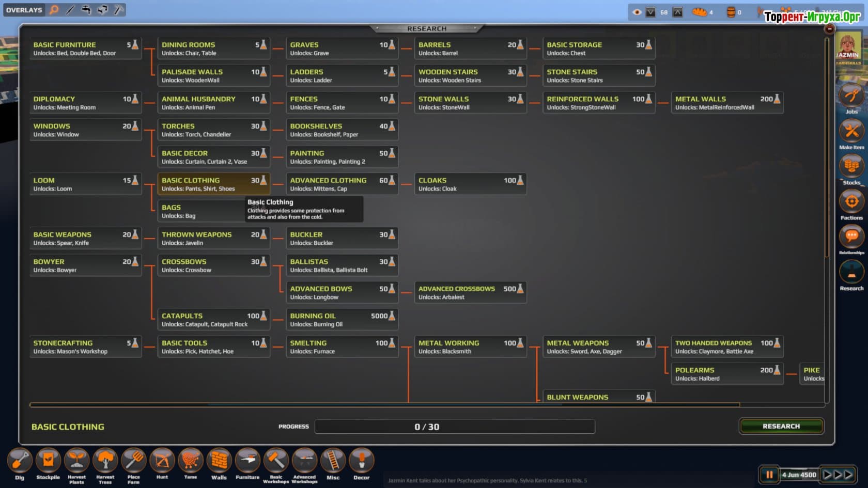Lower the visible layer with down chevron

tap(650, 12)
